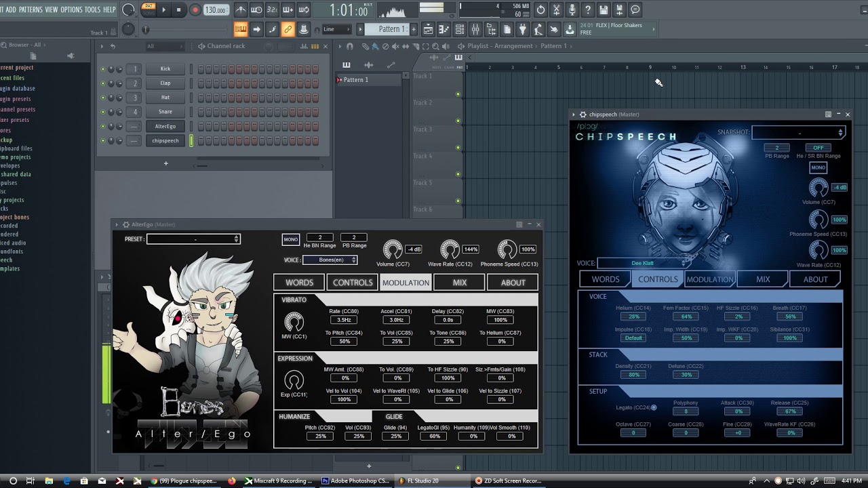Toggle the orange step edit mode icon
This screenshot has width=868, height=488.
pos(241,29)
